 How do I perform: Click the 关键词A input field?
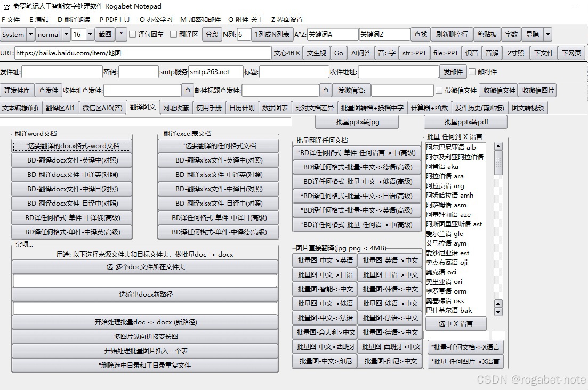(333, 35)
